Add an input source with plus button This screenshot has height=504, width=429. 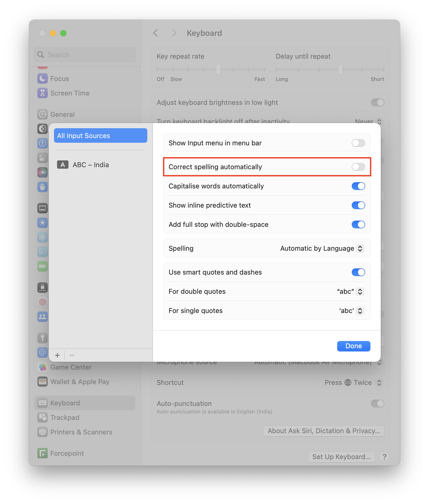(x=57, y=355)
